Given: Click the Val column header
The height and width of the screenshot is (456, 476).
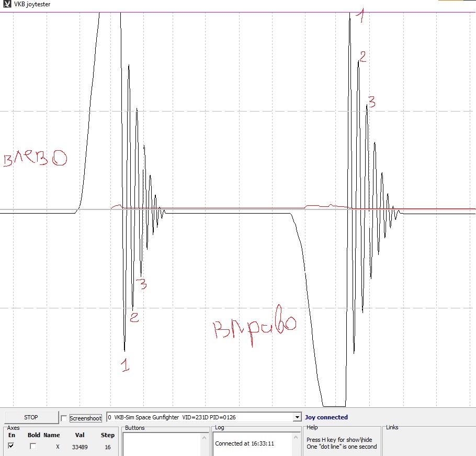Looking at the screenshot, I should pos(80,435).
